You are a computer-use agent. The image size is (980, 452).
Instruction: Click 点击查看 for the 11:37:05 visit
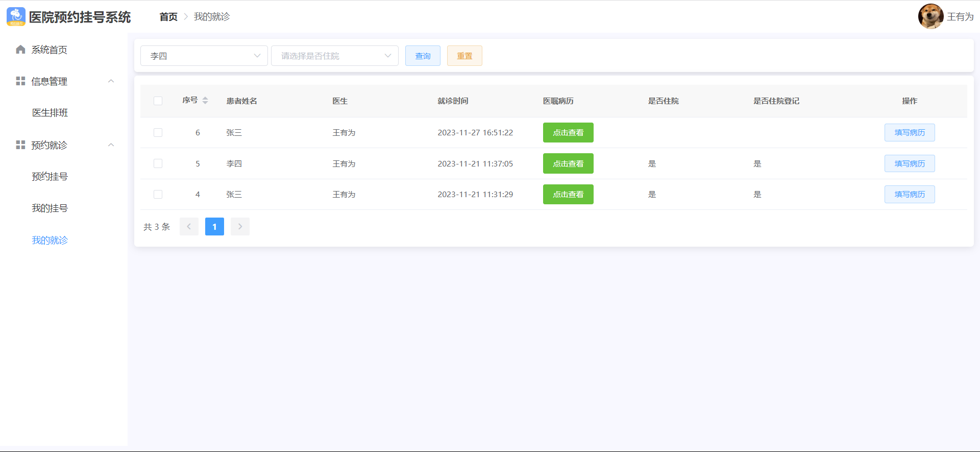tap(568, 163)
